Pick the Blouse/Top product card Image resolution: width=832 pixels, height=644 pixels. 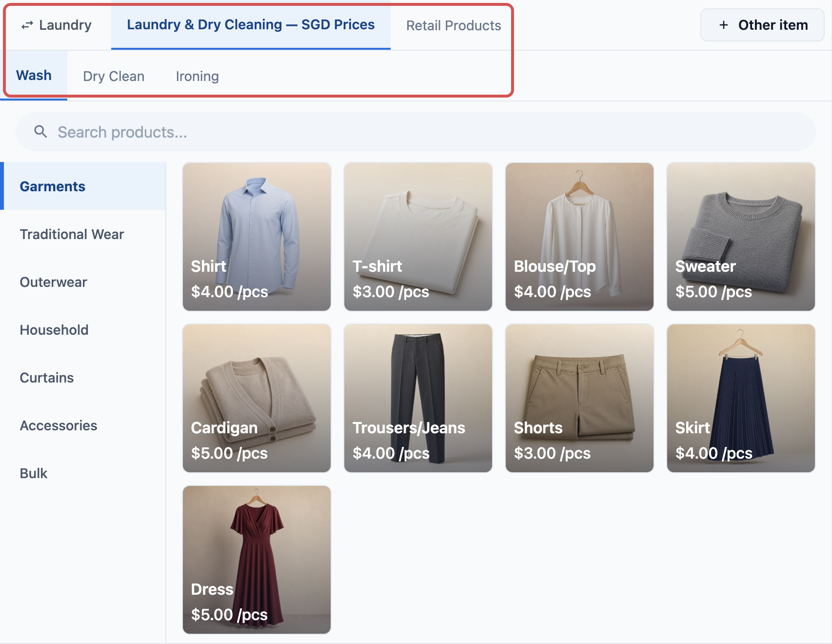tap(579, 237)
